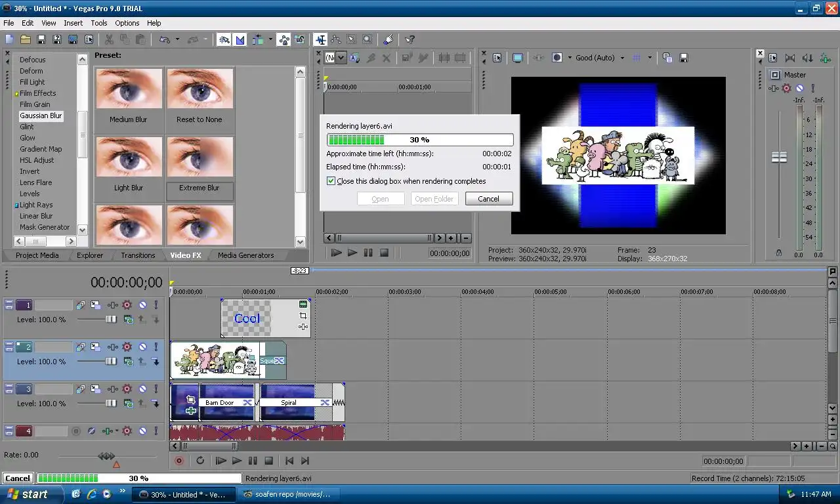The height and width of the screenshot is (504, 840).
Task: Open Undo history dropdown arrow
Action: tap(177, 39)
